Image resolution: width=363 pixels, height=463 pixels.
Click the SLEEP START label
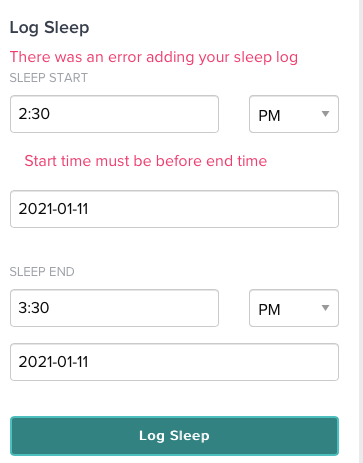[49, 78]
